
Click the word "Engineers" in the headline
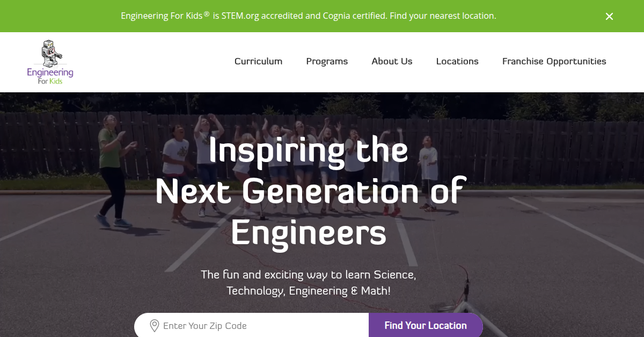(308, 232)
